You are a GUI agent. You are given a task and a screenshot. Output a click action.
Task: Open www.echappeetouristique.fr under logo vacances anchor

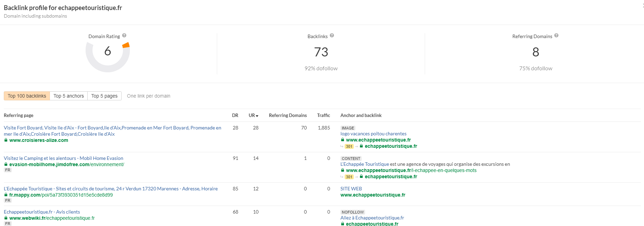[x=378, y=140]
